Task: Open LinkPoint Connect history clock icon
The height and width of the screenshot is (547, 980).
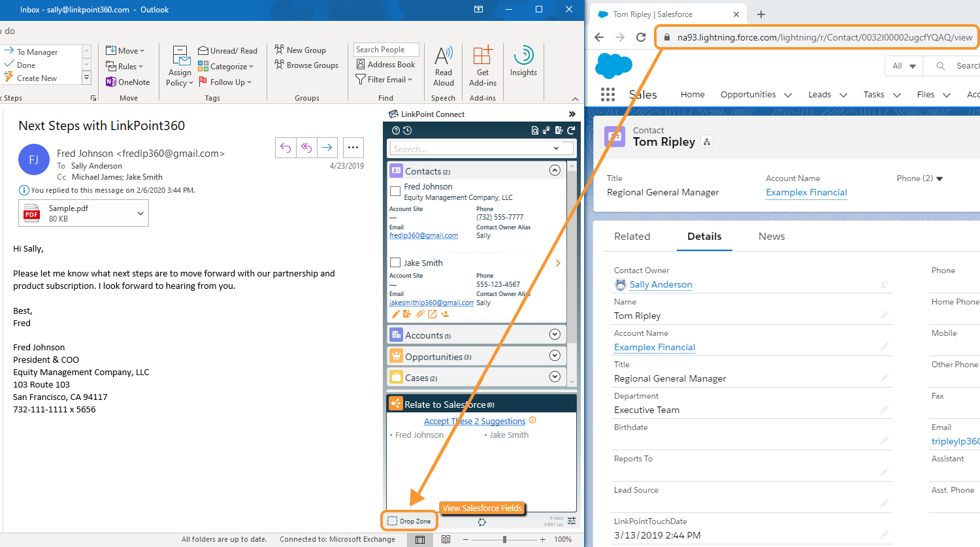Action: coord(407,130)
